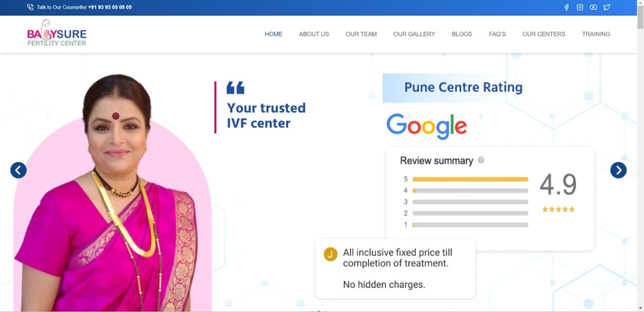Select the HOME menu item
644x312 pixels.
(x=273, y=34)
